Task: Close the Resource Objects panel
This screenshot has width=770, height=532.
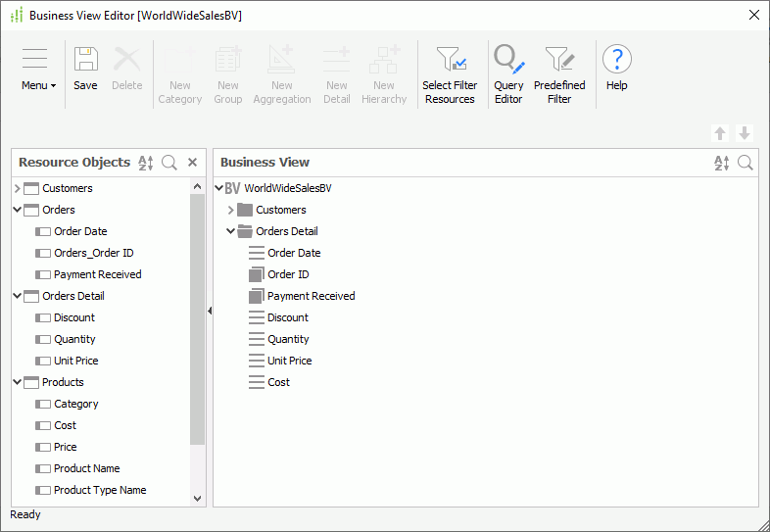Action: coord(193,163)
